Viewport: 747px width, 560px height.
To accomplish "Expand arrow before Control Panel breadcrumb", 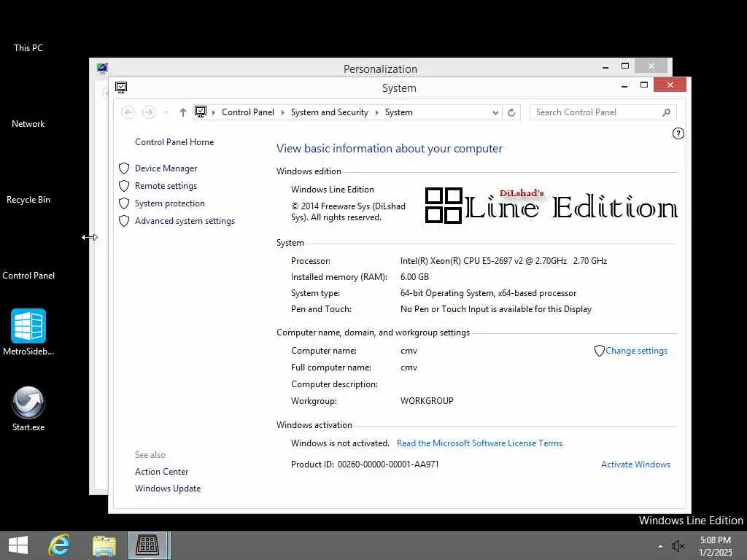I will tap(214, 112).
